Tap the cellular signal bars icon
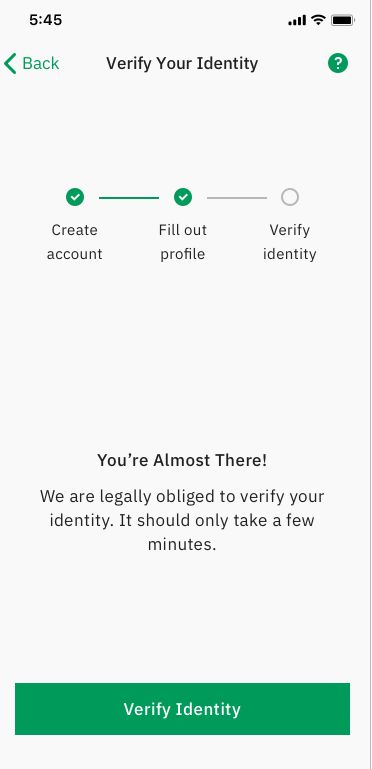 pos(297,21)
